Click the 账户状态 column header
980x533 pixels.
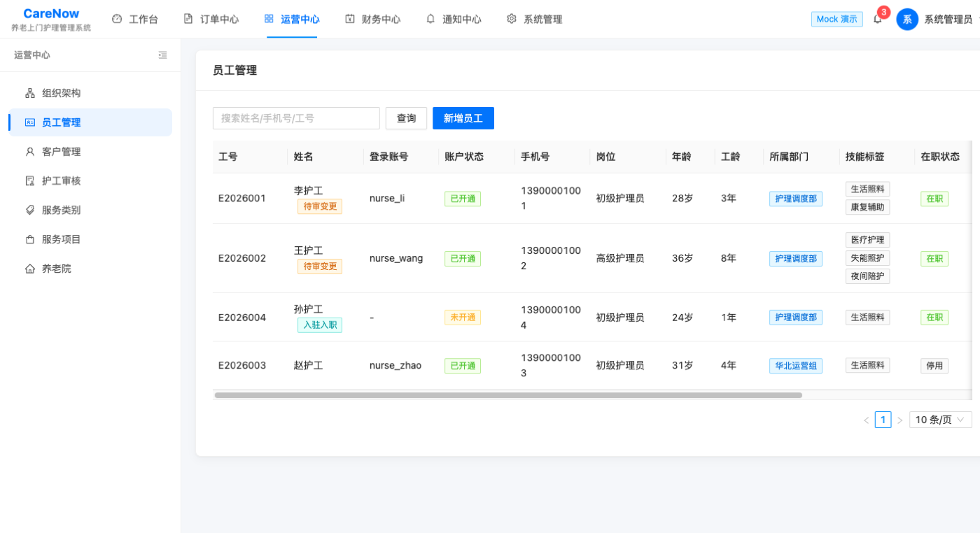pos(477,157)
